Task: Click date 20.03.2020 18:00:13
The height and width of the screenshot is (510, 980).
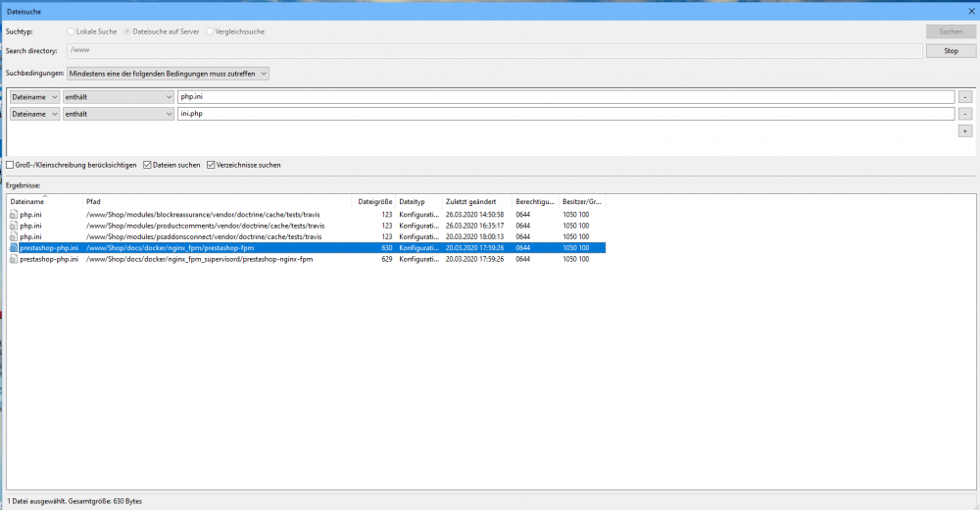Action: point(474,237)
